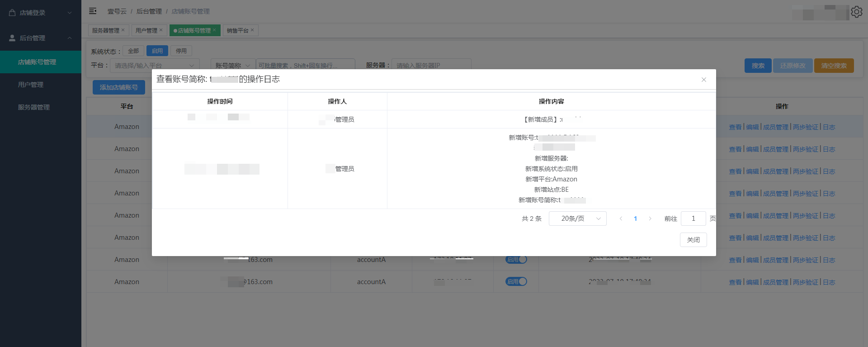
Task: Close the operation log dialog with X
Action: tap(704, 80)
